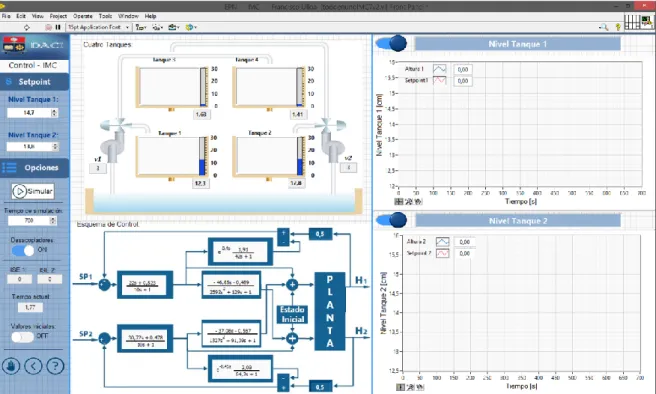Viewport: 656px width, 394px height.
Task: Toggle the Valores iniciales OFF switch
Action: tap(23, 337)
